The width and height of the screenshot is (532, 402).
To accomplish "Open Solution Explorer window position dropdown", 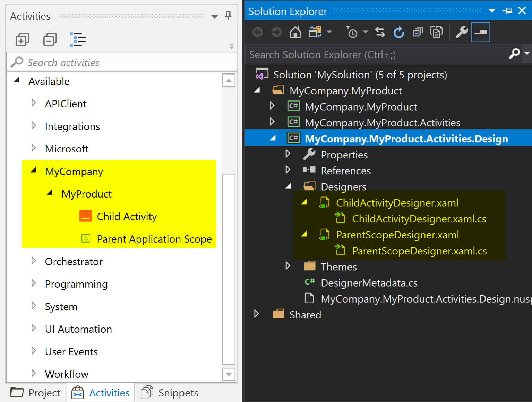I will [492, 11].
